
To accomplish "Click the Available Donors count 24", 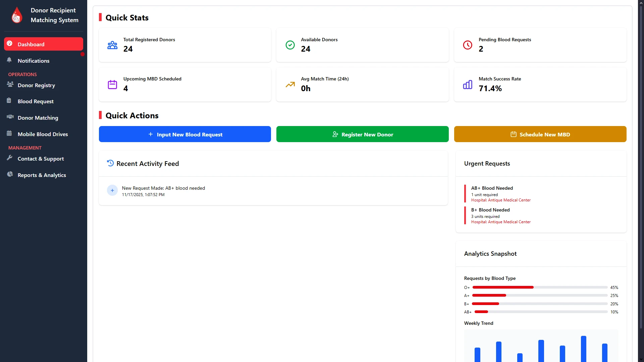I will [x=306, y=49].
